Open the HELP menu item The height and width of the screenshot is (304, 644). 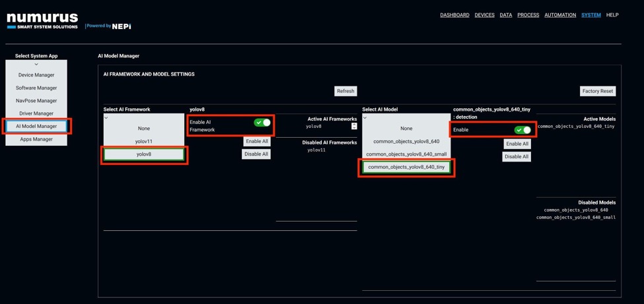612,15
